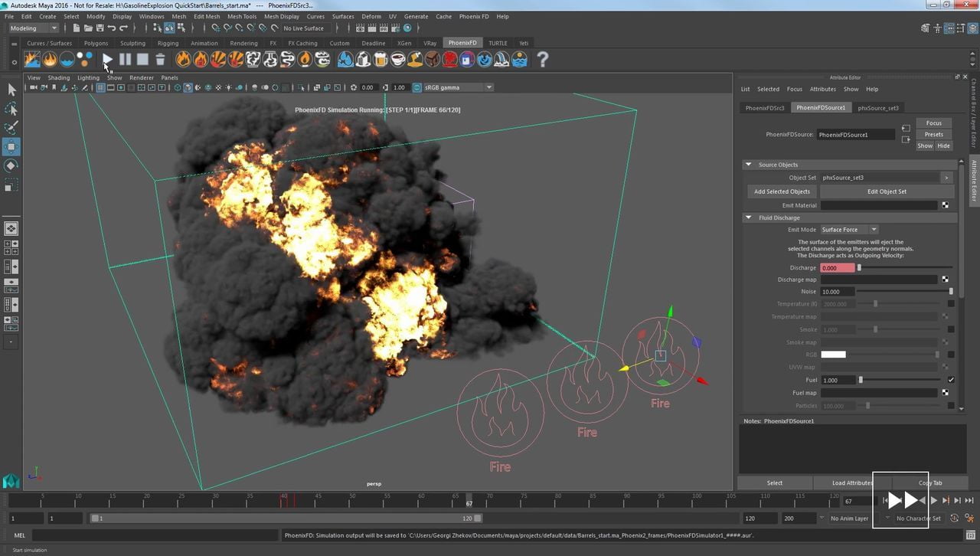Click the Discharge slider handle
Screen dimensions: 980x556
[859, 268]
